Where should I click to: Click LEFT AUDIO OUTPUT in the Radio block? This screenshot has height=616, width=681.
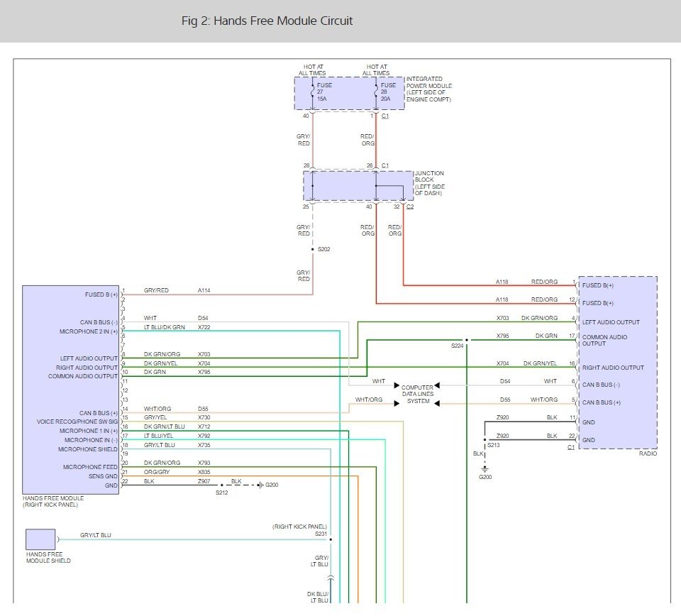click(x=611, y=322)
